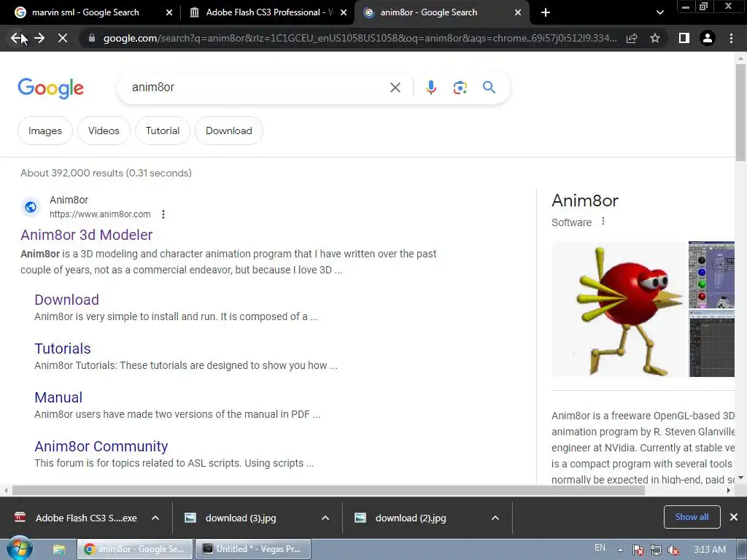Close the marvin sml tab
This screenshot has height=560, width=747.
(x=169, y=12)
